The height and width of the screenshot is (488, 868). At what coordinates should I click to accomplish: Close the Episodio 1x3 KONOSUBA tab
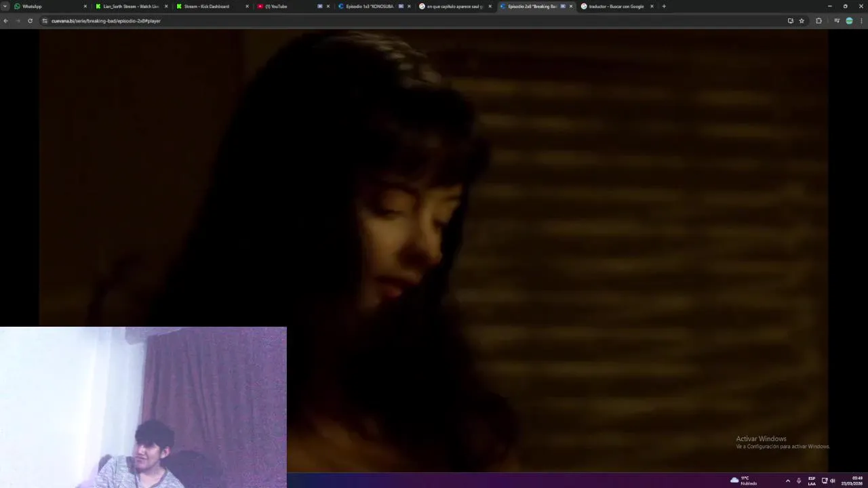409,6
